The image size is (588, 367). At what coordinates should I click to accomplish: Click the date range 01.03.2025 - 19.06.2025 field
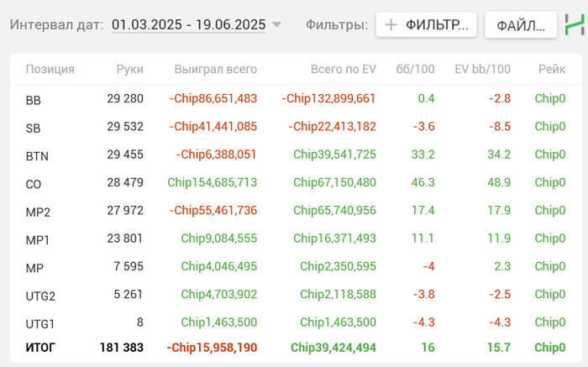[x=189, y=25]
